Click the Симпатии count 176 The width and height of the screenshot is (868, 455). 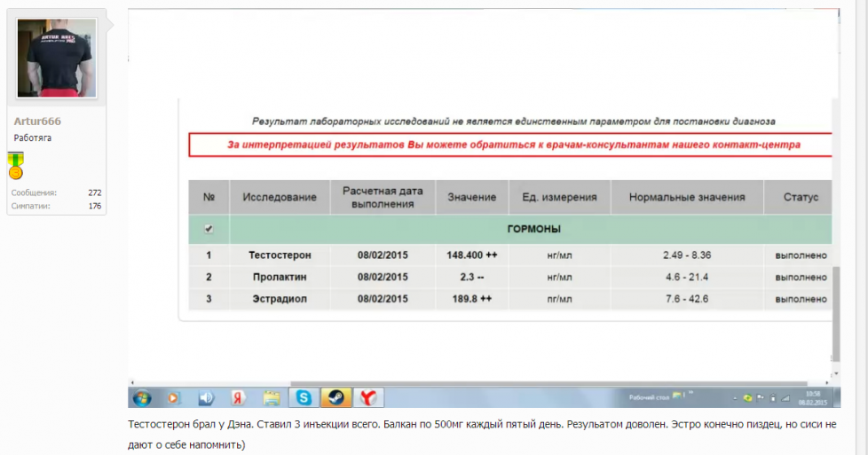point(94,206)
